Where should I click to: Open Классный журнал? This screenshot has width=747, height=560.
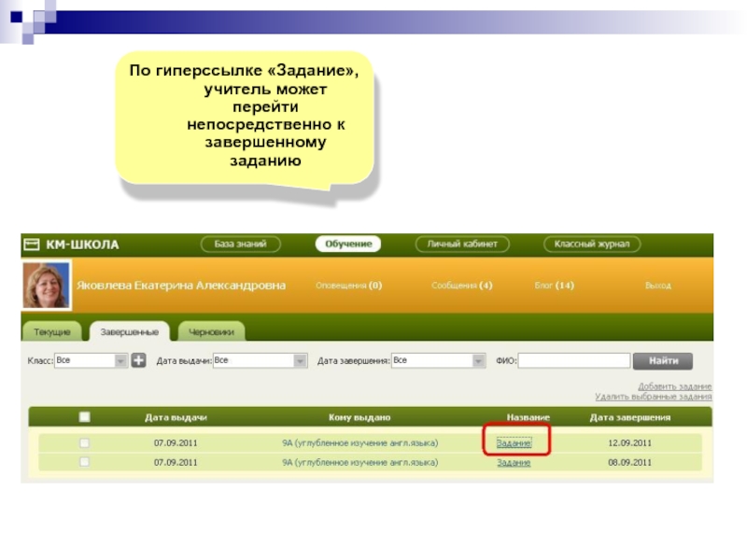coord(592,244)
